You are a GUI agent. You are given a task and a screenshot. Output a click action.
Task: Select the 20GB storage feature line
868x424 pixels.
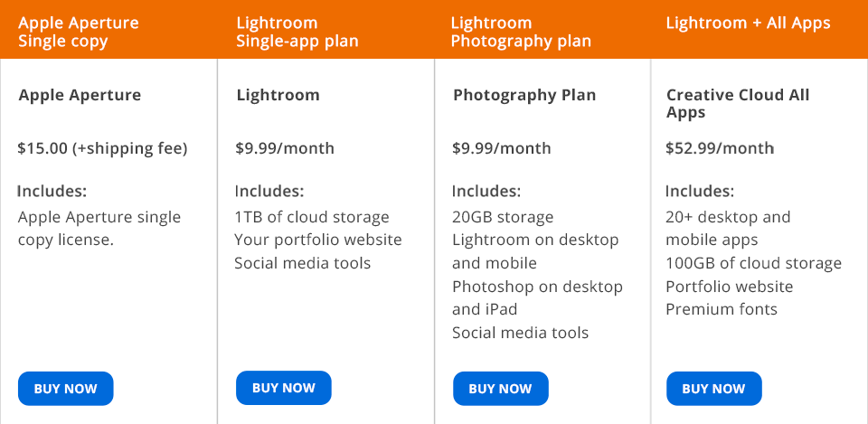point(503,217)
